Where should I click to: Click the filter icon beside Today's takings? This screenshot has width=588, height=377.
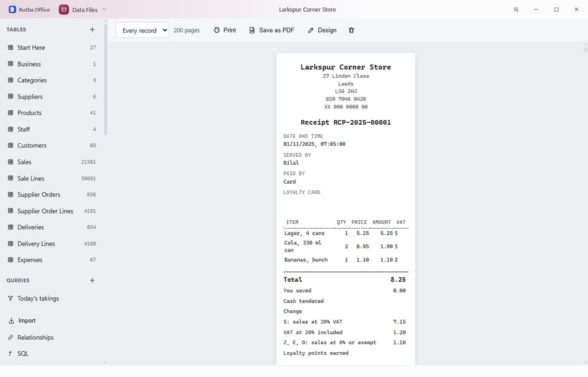click(x=10, y=298)
